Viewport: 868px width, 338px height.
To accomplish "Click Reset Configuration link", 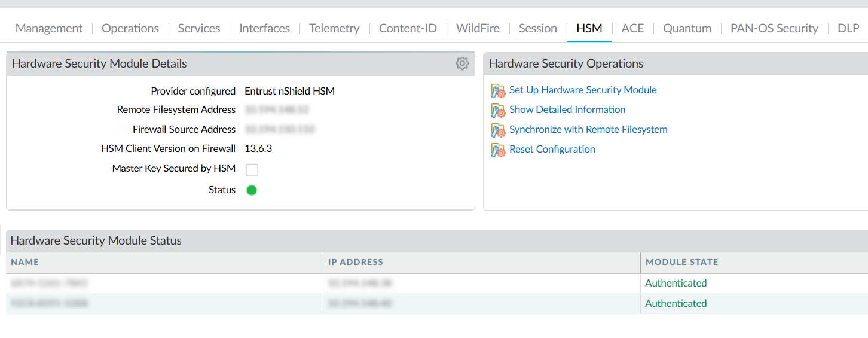I will pyautogui.click(x=552, y=150).
